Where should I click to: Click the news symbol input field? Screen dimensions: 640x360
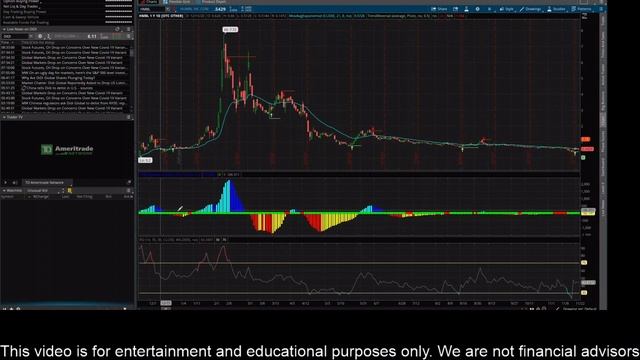coord(15,36)
